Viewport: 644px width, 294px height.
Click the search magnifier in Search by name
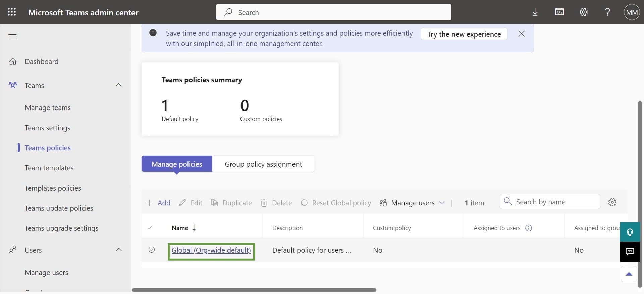coord(508,201)
